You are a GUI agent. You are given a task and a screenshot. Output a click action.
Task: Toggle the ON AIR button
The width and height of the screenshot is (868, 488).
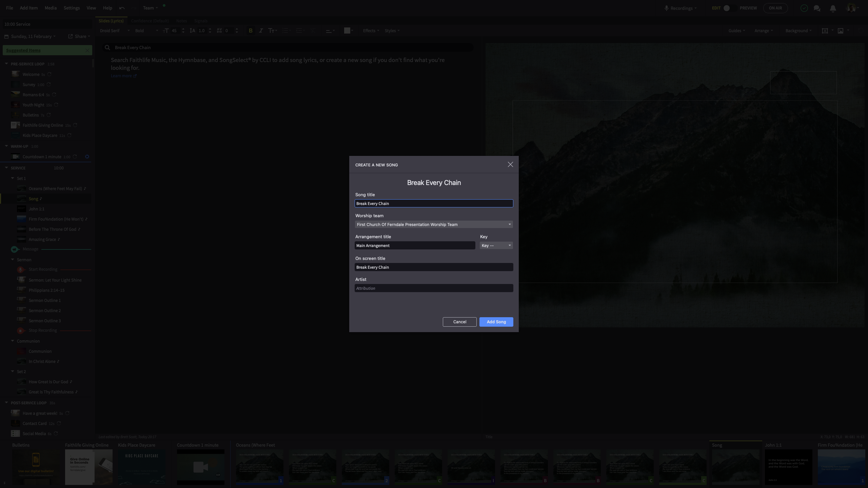(775, 8)
